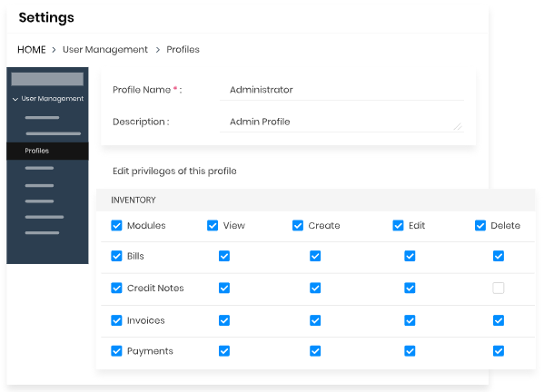The width and height of the screenshot is (554, 392).
Task: Collapse the User Management sidebar section
Action: pyautogui.click(x=15, y=99)
